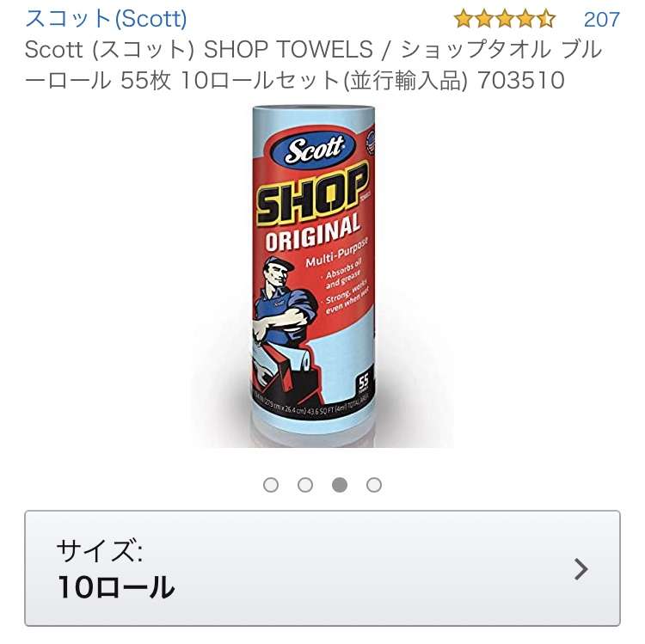The width and height of the screenshot is (645, 644).
Task: Open the サイズ size selector box
Action: (322, 568)
